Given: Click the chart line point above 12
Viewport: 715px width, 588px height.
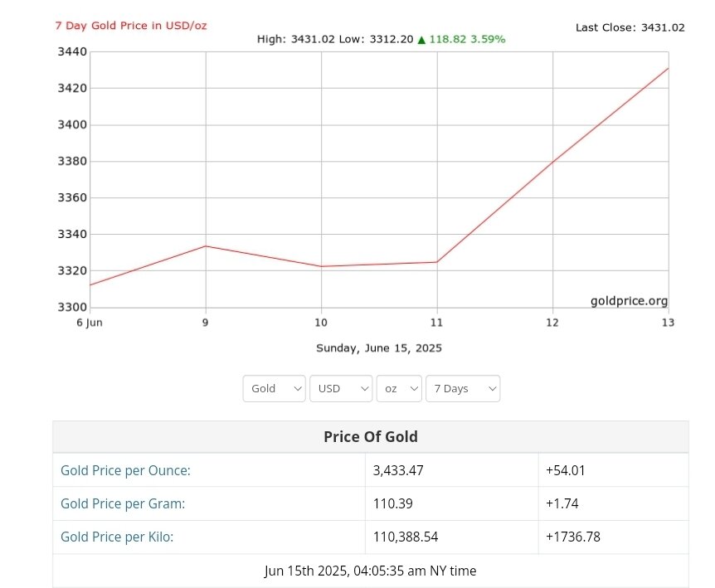Looking at the screenshot, I should 552,162.
